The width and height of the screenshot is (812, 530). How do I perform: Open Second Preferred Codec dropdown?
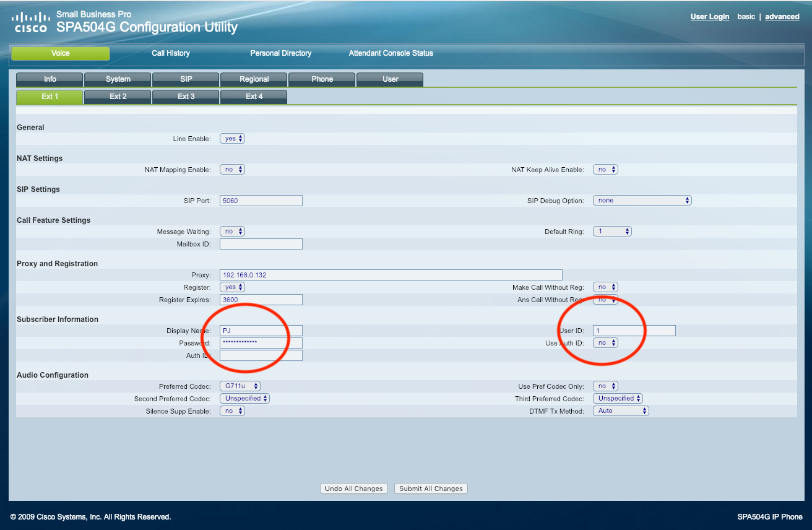coord(245,399)
